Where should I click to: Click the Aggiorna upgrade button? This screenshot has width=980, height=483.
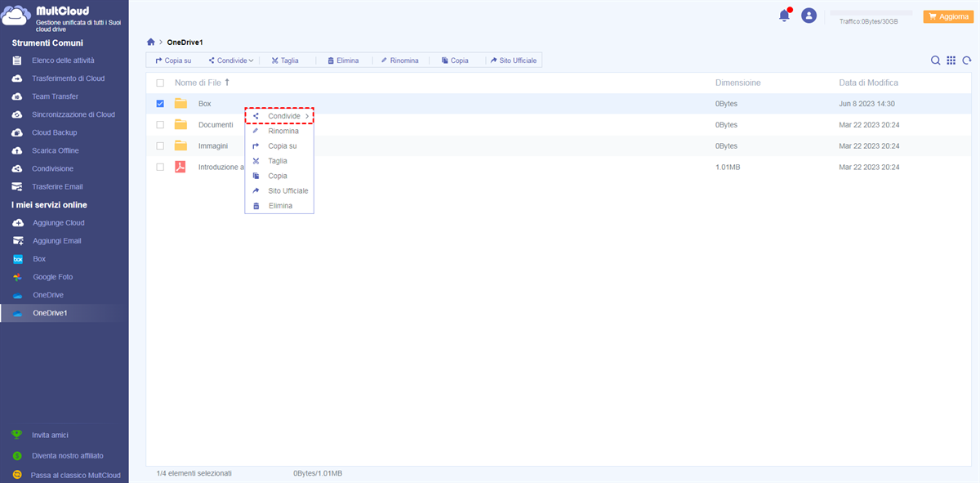(947, 16)
